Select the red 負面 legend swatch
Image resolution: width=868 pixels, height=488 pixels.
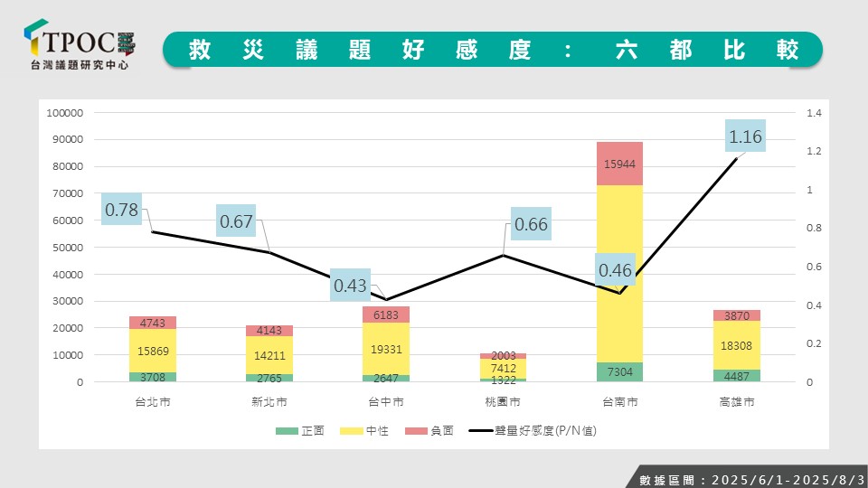414,432
